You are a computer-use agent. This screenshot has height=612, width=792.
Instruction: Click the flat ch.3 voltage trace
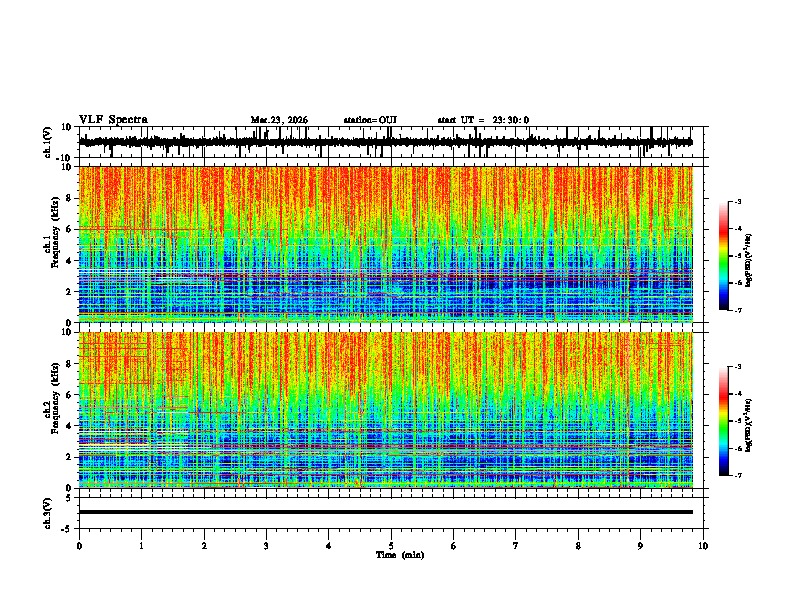pos(386,512)
